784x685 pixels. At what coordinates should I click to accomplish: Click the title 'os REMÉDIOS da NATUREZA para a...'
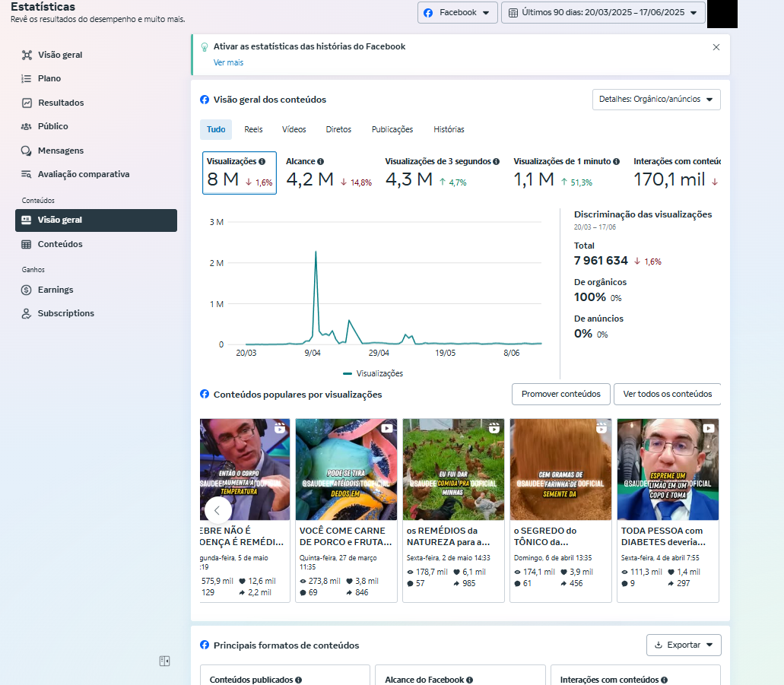(x=448, y=537)
